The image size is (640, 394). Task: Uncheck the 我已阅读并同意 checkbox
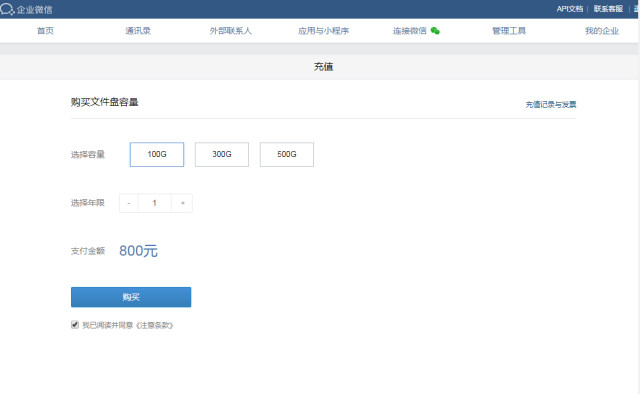coord(75,325)
